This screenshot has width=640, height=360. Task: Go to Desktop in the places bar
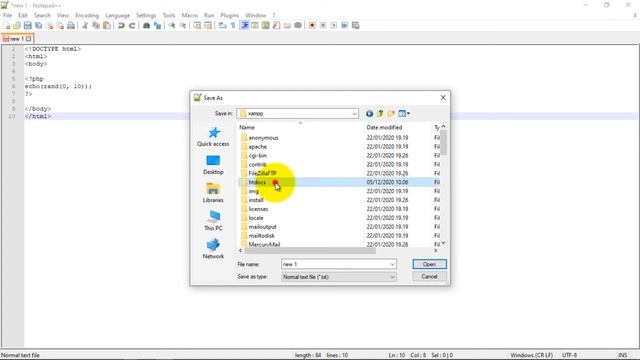213,165
